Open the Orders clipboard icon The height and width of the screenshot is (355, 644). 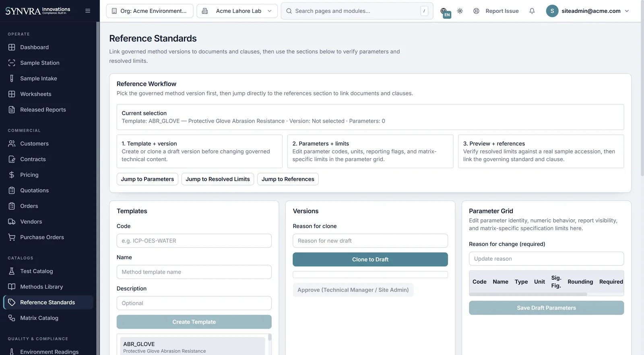(12, 206)
